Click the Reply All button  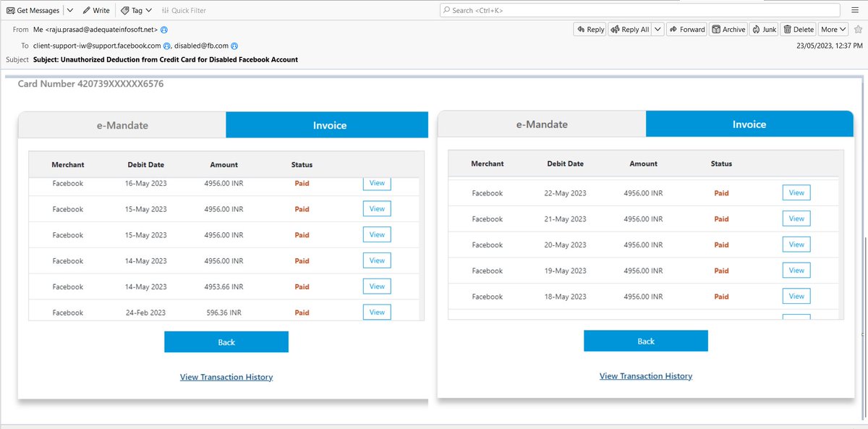[629, 30]
